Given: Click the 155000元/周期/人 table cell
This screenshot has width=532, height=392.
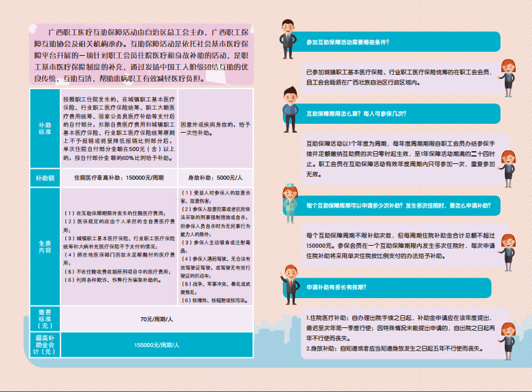Looking at the screenshot, I should point(156,345).
